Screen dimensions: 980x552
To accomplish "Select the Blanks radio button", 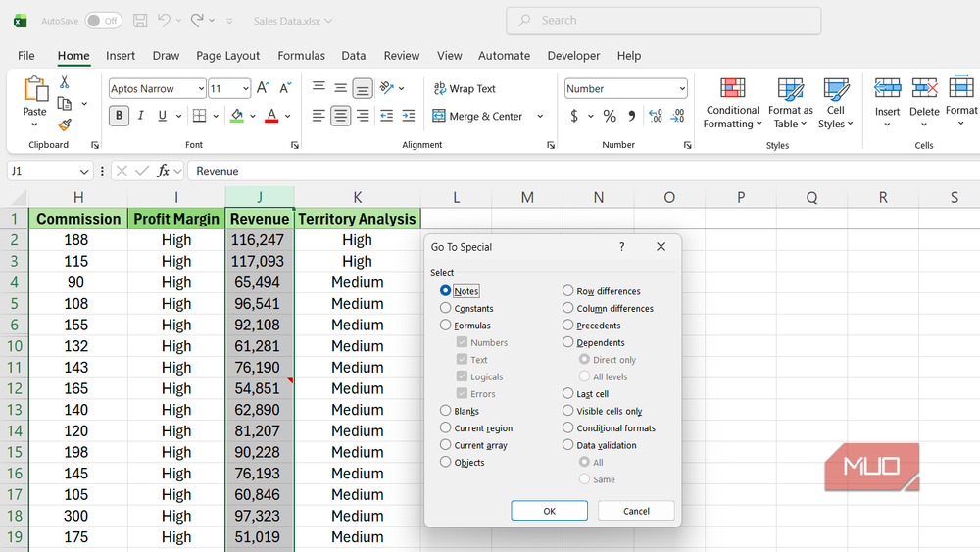I will click(445, 410).
